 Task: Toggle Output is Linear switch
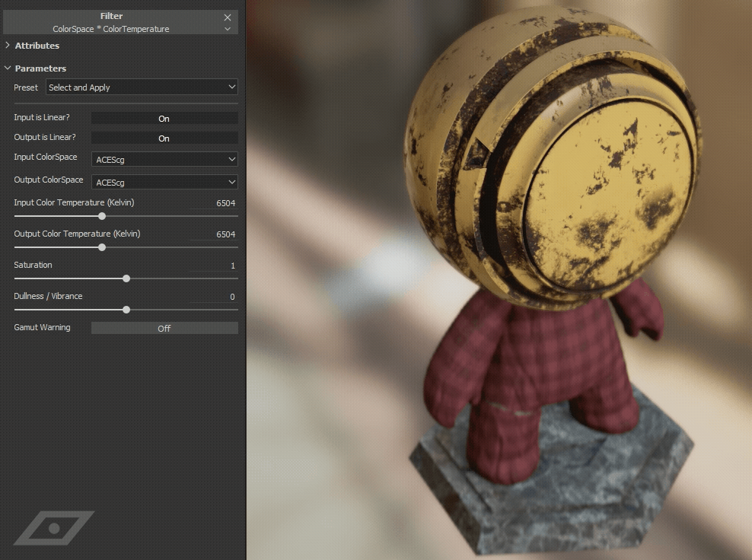(164, 138)
